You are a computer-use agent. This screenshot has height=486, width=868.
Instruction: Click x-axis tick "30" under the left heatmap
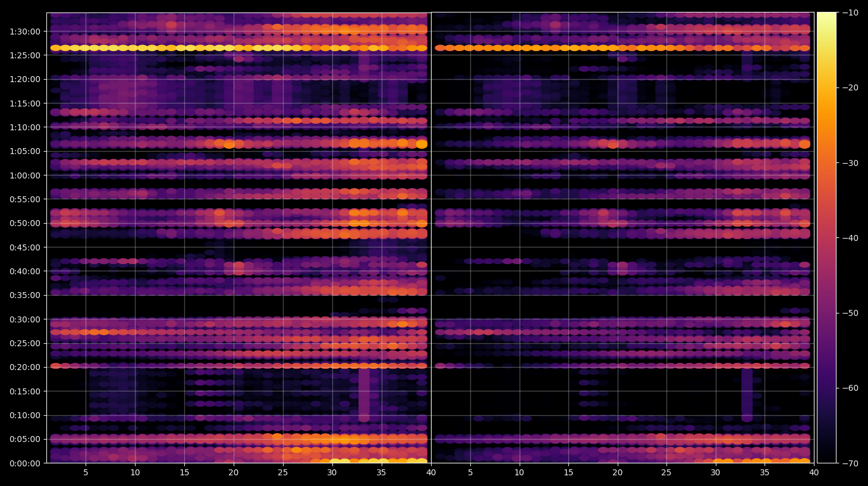332,473
